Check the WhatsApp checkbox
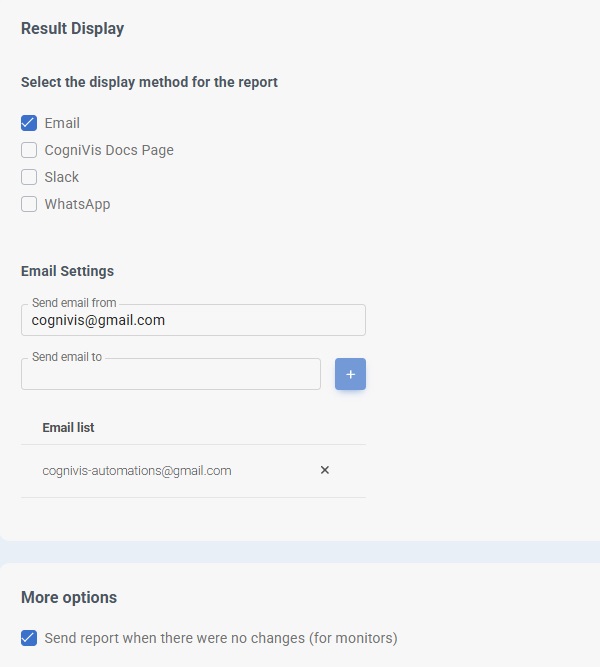600x667 pixels. [x=29, y=204]
